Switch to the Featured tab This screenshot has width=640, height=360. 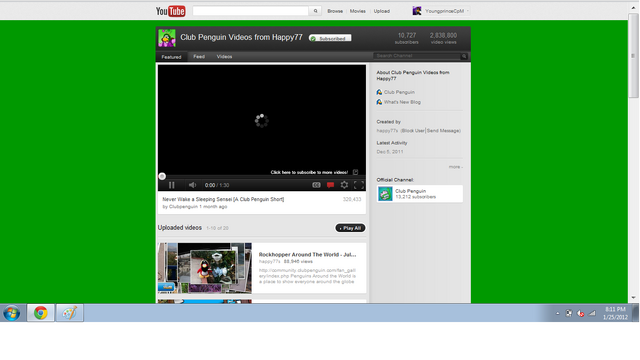[171, 57]
